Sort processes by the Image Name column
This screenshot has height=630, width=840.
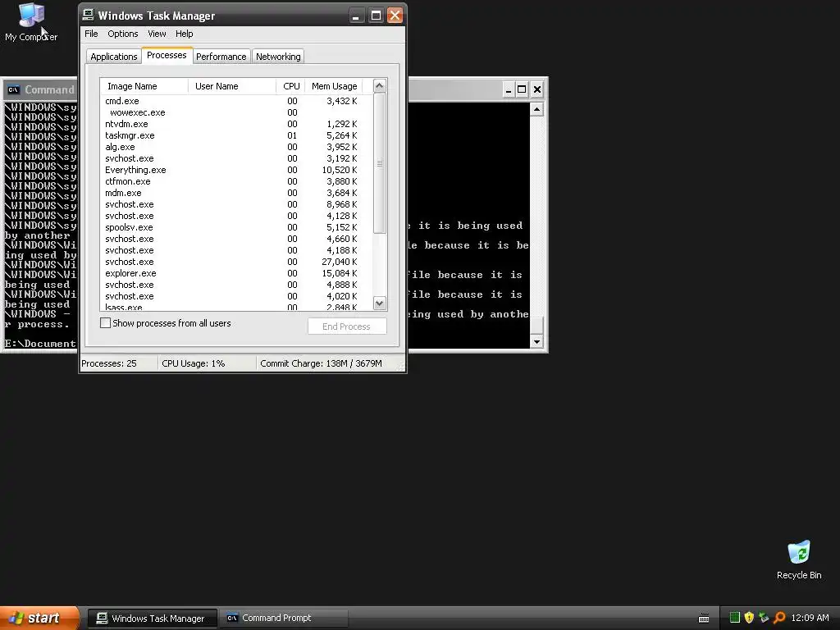[x=144, y=86]
